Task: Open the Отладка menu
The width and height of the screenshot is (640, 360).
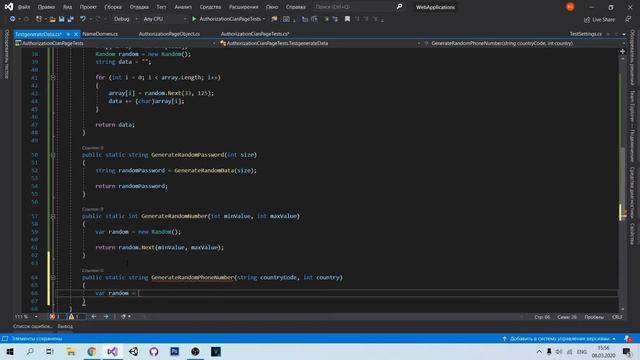Action: point(139,7)
